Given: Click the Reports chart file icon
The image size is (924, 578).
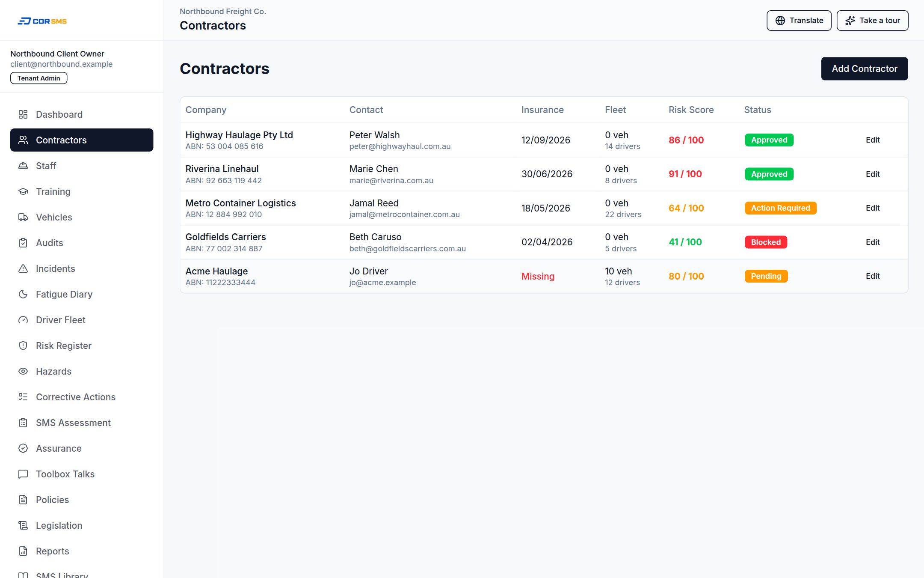Looking at the screenshot, I should point(23,551).
